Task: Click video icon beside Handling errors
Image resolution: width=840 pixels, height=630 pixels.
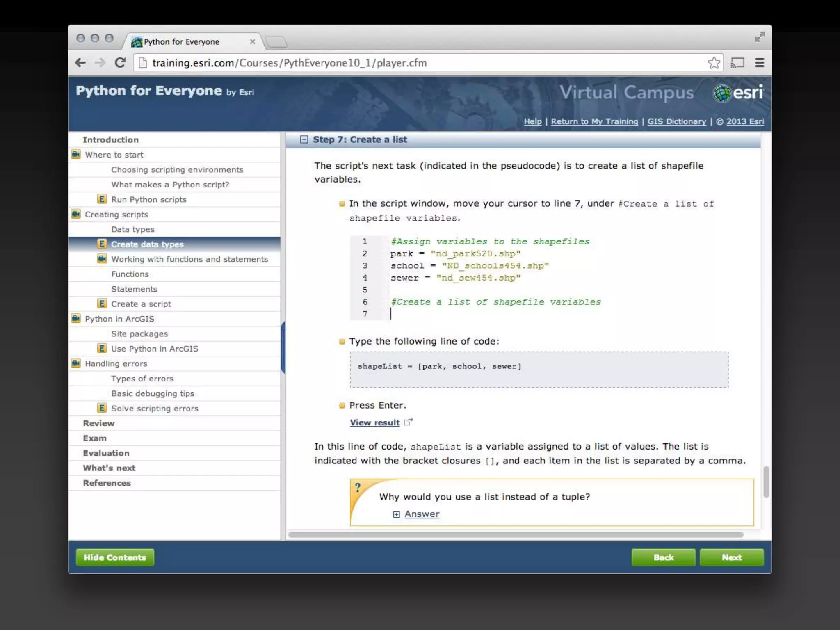Action: (76, 363)
